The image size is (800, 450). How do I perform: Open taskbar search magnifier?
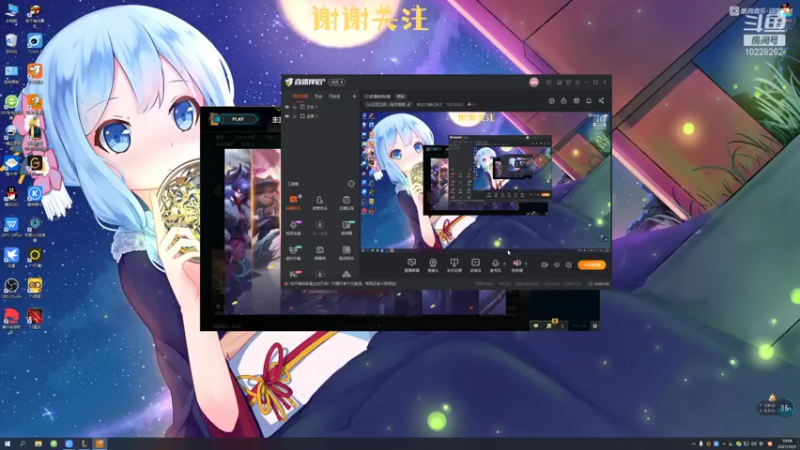coord(22,444)
